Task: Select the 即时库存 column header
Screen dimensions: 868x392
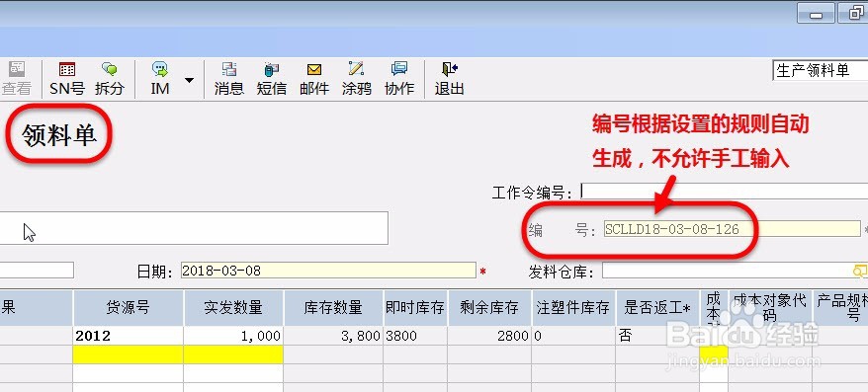Action: (415, 308)
